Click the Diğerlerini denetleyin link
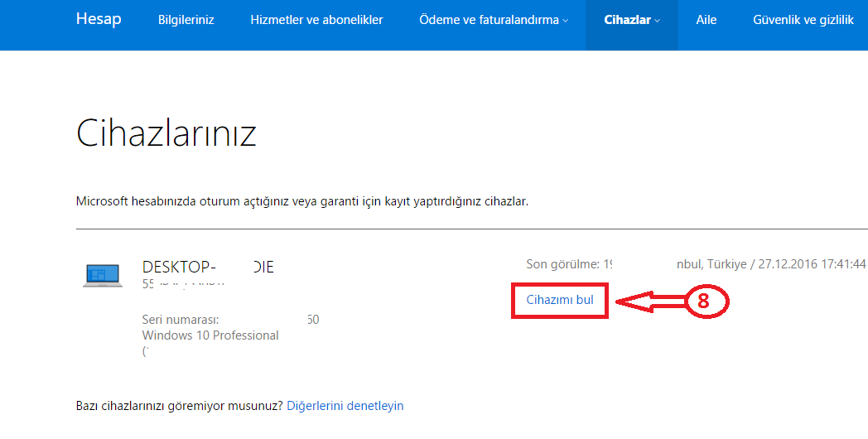Screen dimensions: 868x439 pos(345,406)
